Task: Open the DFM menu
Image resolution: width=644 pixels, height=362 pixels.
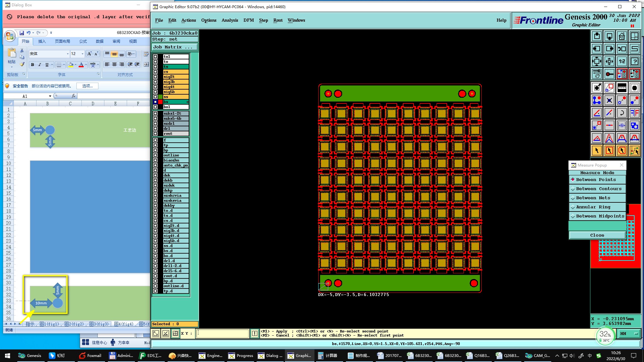Action: pyautogui.click(x=248, y=20)
